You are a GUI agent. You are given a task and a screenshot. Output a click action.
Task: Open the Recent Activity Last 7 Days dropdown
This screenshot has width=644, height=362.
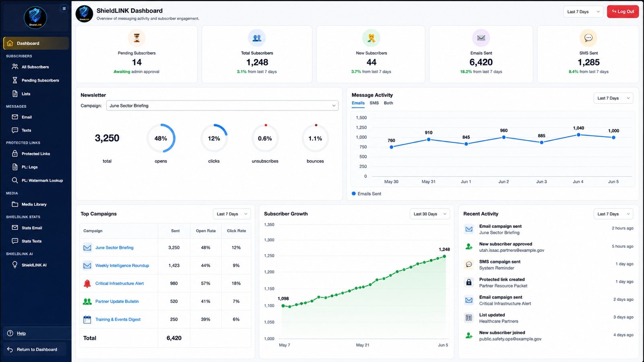[x=613, y=214]
